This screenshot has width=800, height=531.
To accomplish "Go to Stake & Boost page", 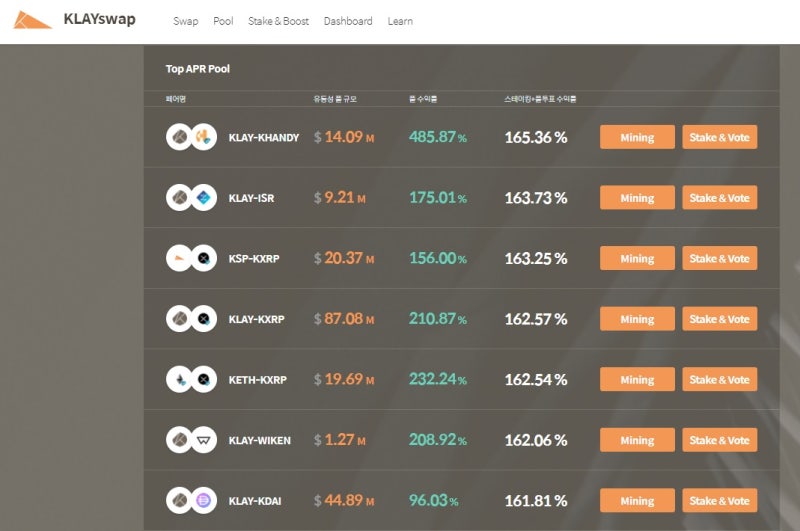I will click(278, 21).
